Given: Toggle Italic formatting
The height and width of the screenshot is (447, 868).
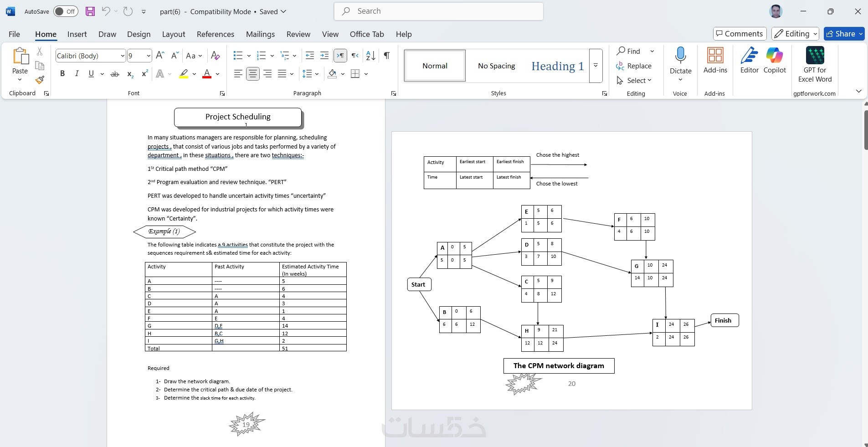Looking at the screenshot, I should coord(77,74).
